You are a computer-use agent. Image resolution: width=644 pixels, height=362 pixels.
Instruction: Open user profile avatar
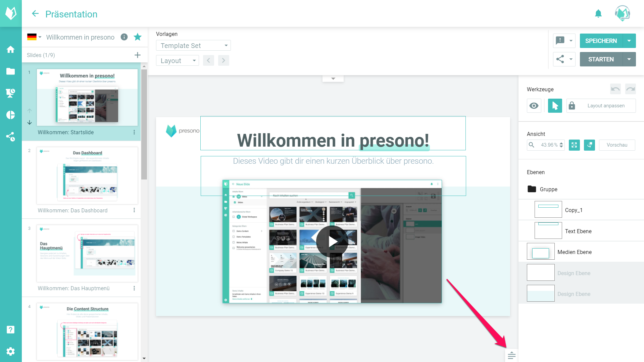pyautogui.click(x=623, y=13)
